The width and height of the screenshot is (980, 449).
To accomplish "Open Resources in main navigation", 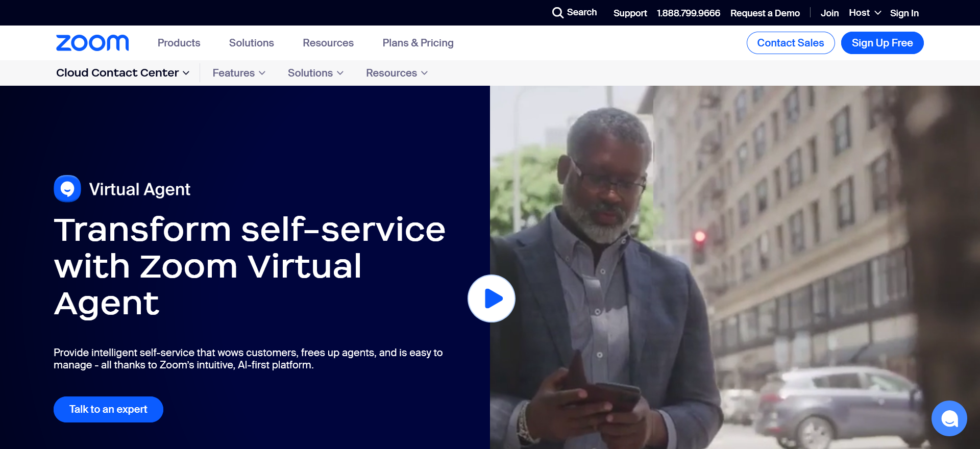I will coord(328,43).
